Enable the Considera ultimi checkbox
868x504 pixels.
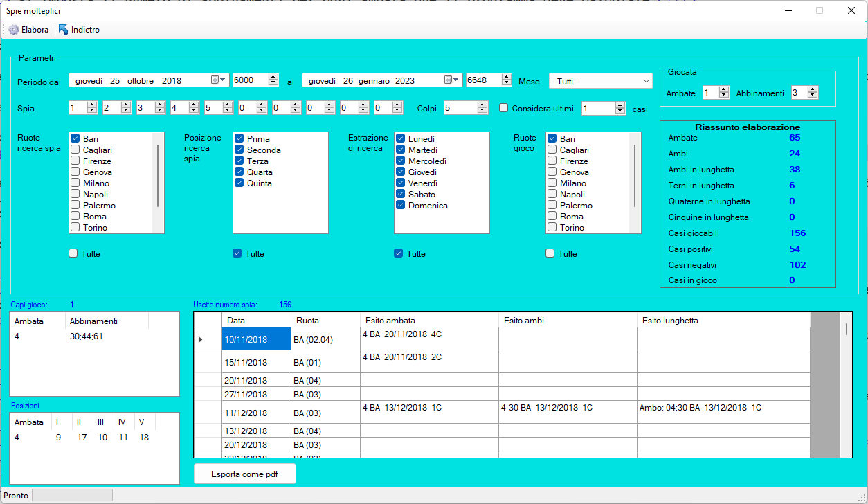point(504,108)
